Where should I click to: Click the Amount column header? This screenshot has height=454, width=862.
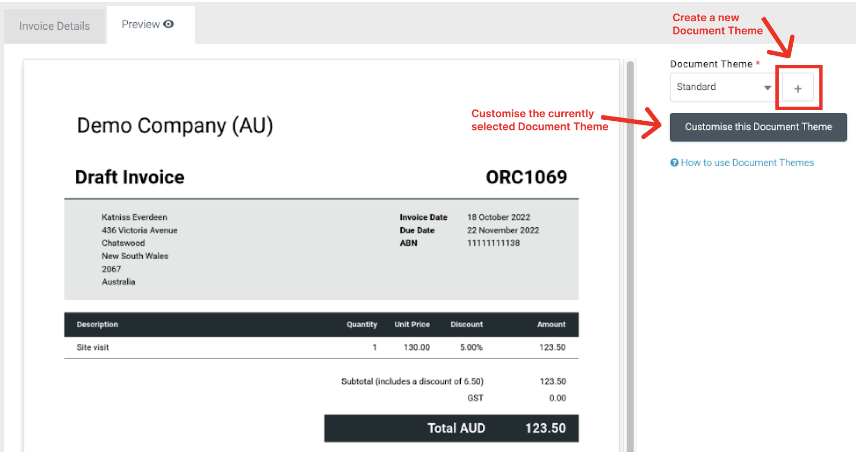tap(550, 324)
